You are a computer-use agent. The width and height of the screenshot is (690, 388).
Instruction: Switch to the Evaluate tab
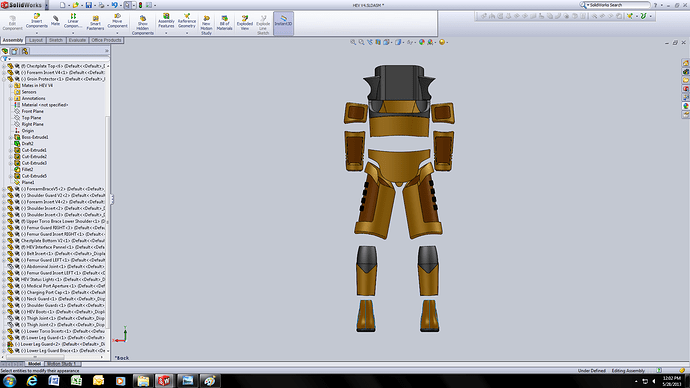(77, 40)
